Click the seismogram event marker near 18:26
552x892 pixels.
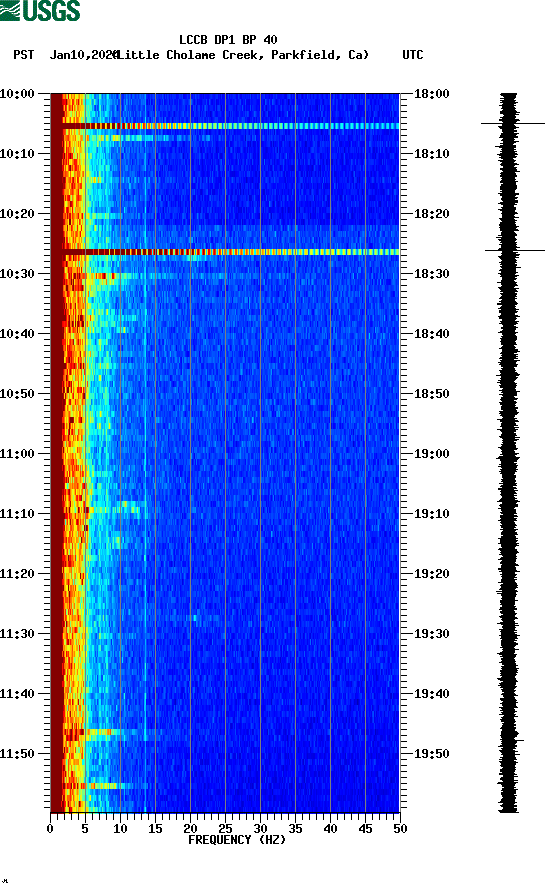click(x=514, y=250)
